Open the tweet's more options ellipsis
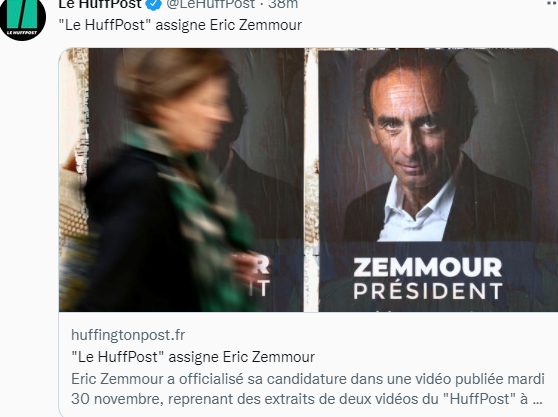558x417 pixels. tap(552, 4)
